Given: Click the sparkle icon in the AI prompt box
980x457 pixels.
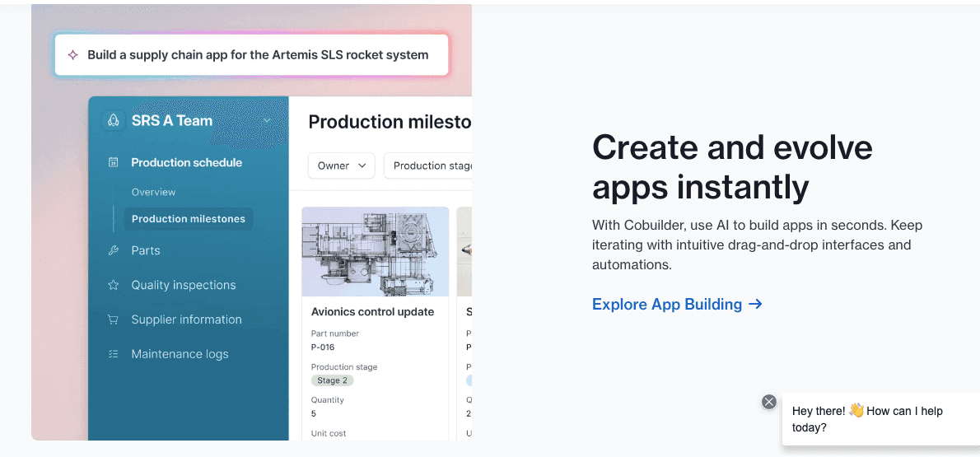Looking at the screenshot, I should click(72, 55).
